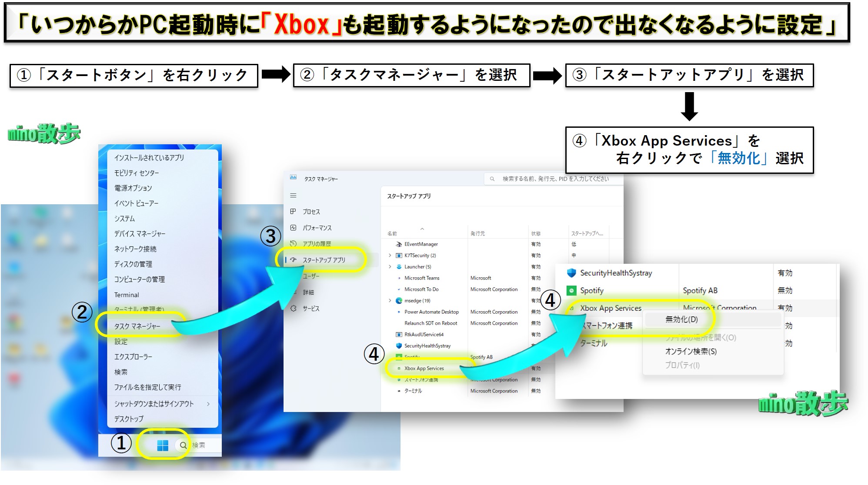The image size is (868, 485).
Task: Click Task Manager search input field
Action: point(555,179)
